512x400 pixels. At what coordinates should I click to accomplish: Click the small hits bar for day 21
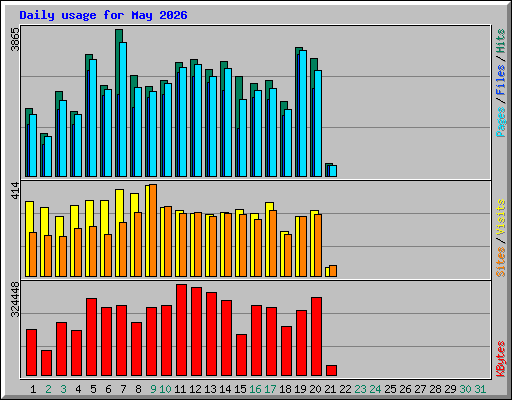tap(327, 170)
